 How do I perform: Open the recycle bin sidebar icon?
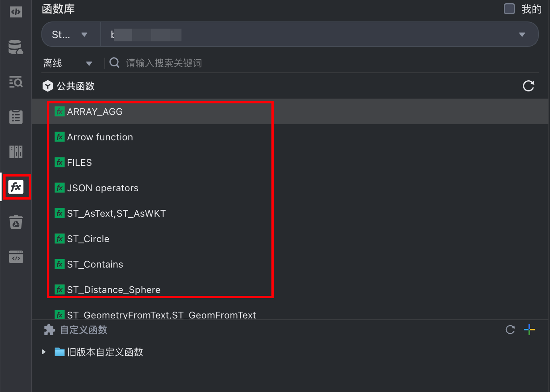16,222
